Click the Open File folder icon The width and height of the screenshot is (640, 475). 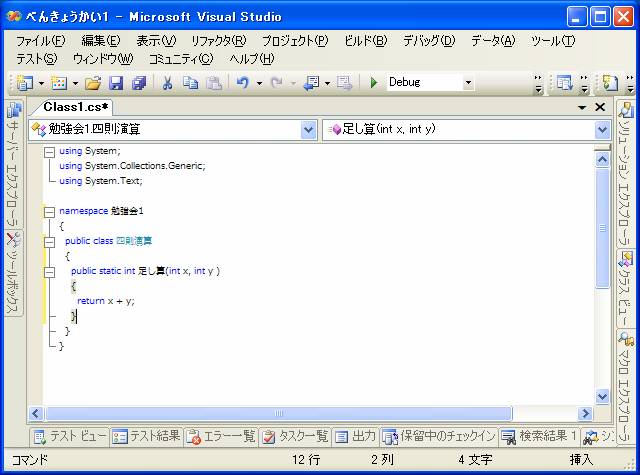point(92,83)
